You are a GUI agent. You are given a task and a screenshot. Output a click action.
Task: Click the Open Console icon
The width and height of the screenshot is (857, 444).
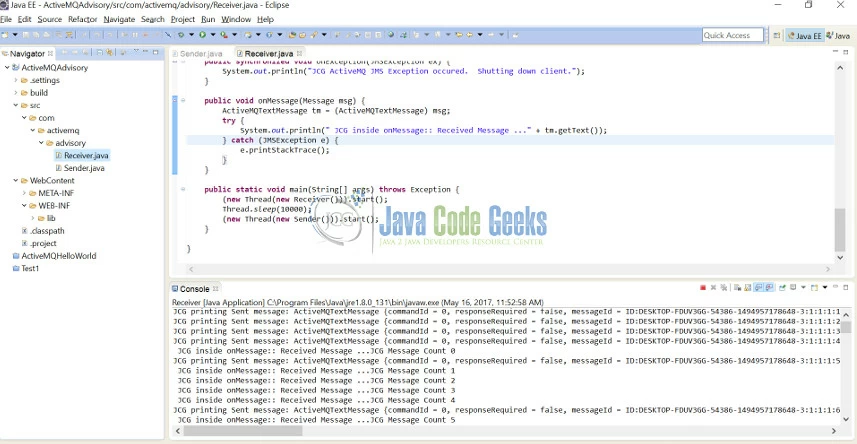pos(814,288)
